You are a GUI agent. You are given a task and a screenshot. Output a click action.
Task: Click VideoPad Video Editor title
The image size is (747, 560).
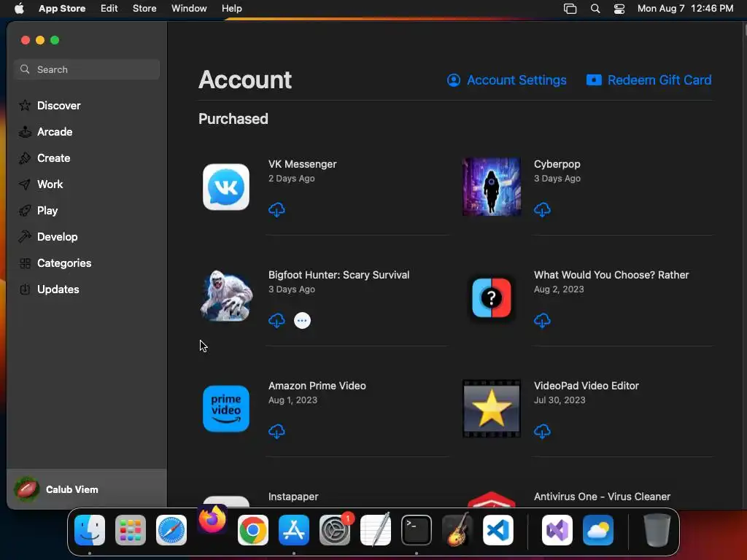click(x=586, y=386)
